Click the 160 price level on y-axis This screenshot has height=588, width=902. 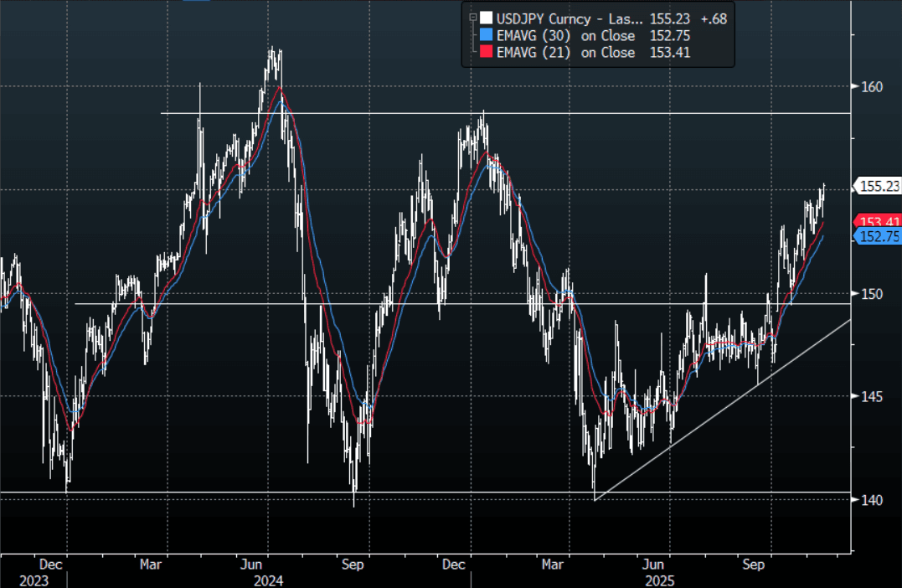point(871,86)
